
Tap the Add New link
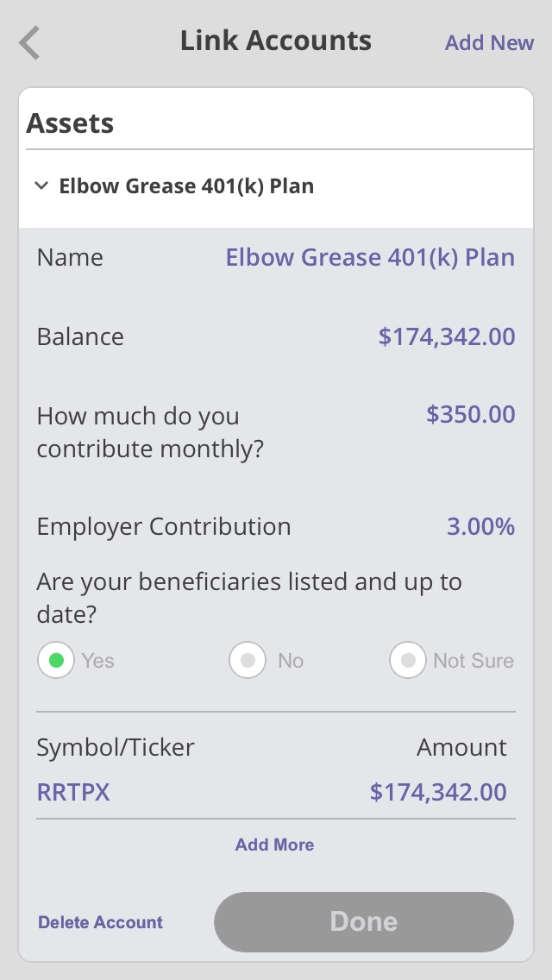(x=489, y=42)
